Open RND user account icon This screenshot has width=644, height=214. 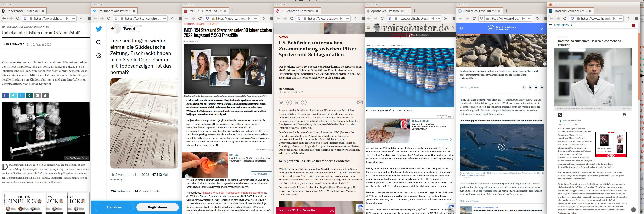542,28
